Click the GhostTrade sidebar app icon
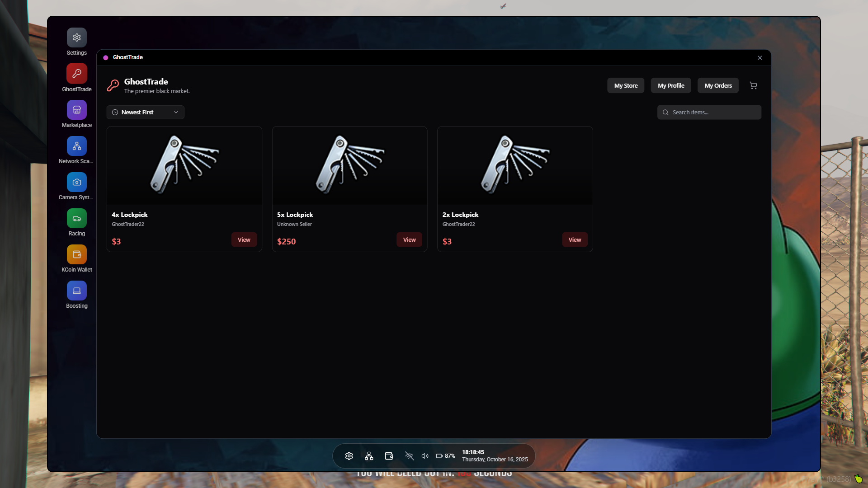The width and height of the screenshot is (868, 488). [x=77, y=74]
